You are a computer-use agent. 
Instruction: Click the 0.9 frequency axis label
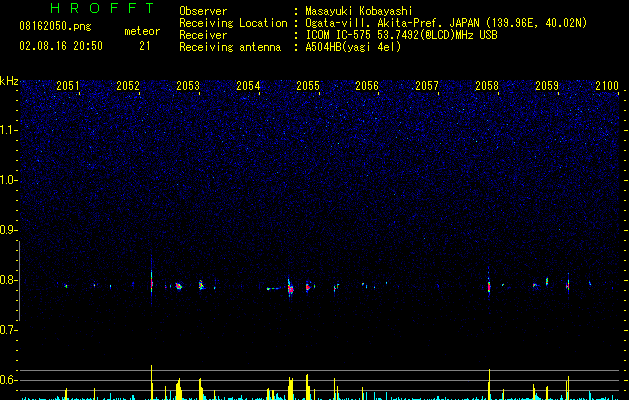[x=9, y=230]
